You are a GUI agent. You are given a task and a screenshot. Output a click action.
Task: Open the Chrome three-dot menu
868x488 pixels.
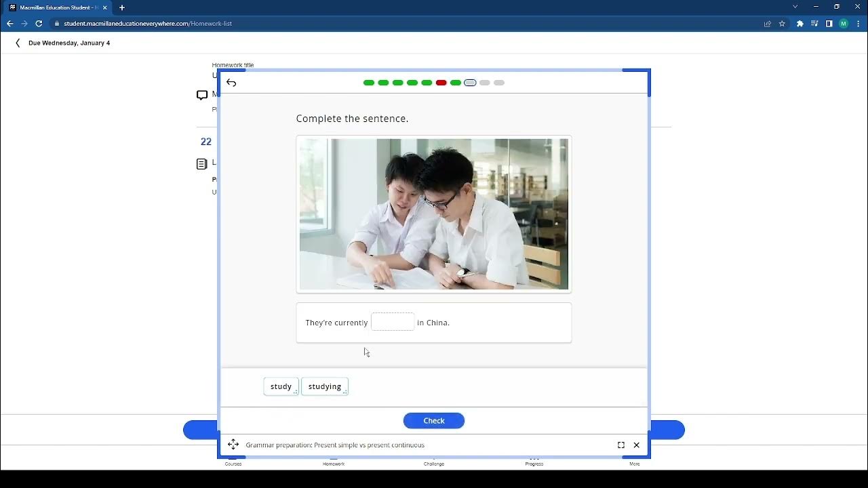click(x=859, y=24)
